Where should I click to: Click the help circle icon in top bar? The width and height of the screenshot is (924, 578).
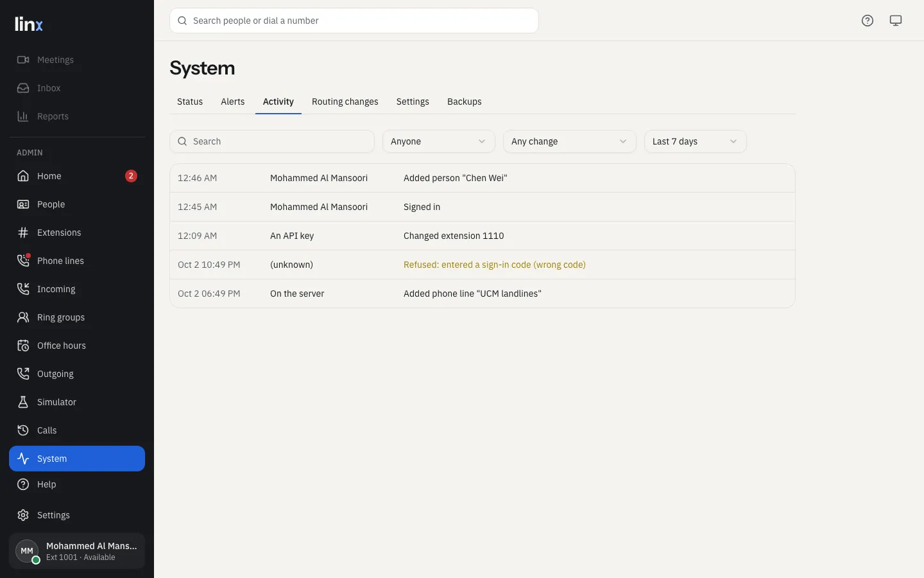[868, 21]
